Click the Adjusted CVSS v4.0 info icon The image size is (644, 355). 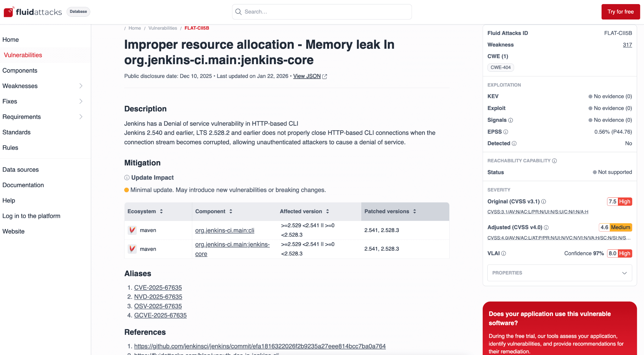(x=546, y=227)
